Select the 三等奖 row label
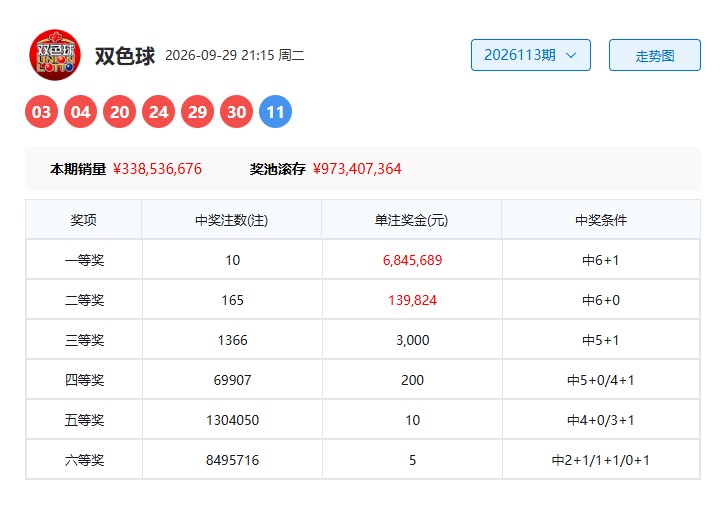The image size is (726, 506). click(x=84, y=340)
